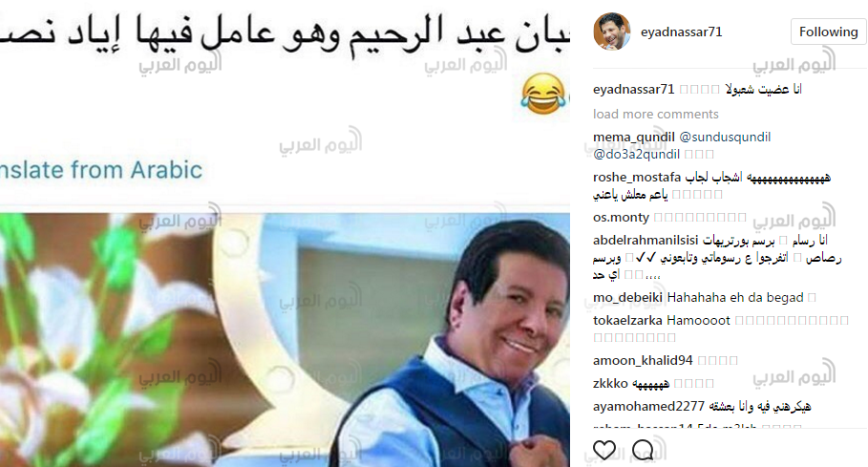Visit zkkko commenter profile
868x467 pixels.
610,383
